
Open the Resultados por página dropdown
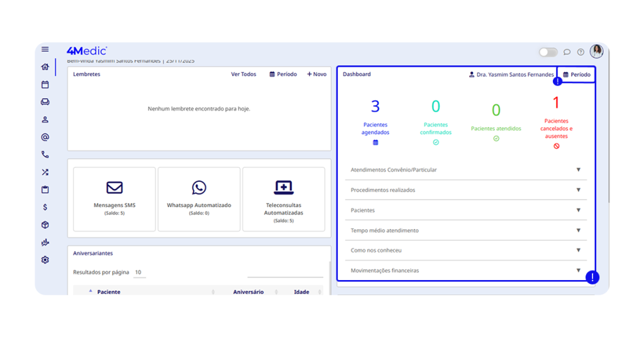coord(139,273)
